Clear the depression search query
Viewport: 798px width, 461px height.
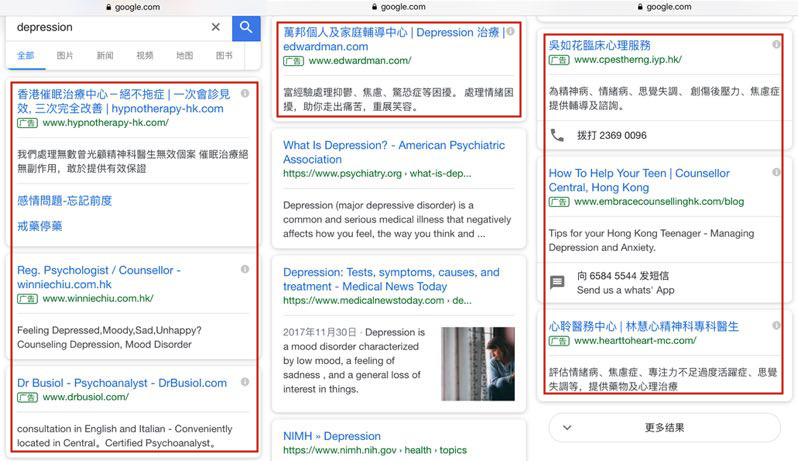216,27
